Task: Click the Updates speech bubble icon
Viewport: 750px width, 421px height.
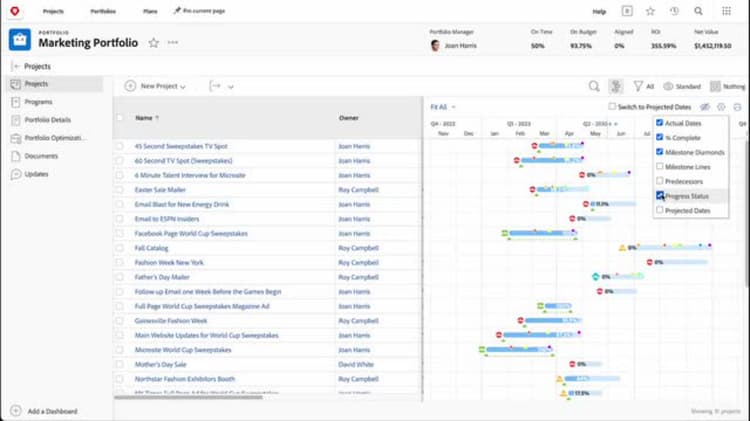Action: pyautogui.click(x=16, y=174)
